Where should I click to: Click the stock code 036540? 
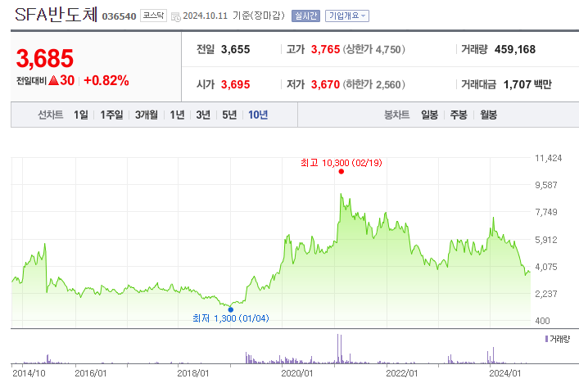pyautogui.click(x=119, y=16)
